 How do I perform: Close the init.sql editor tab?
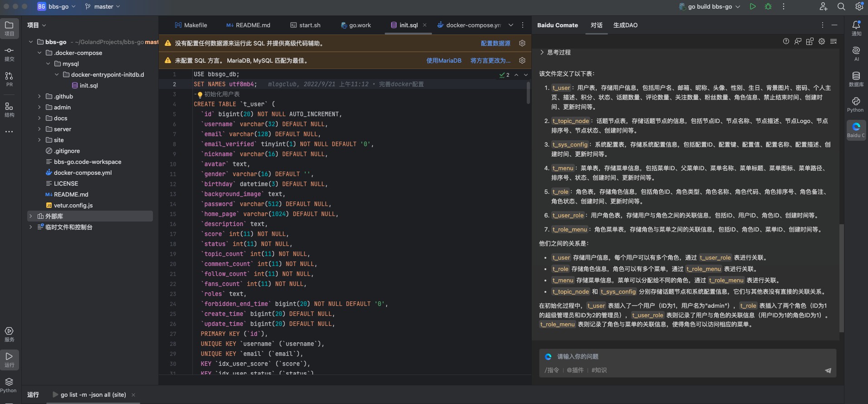point(425,25)
